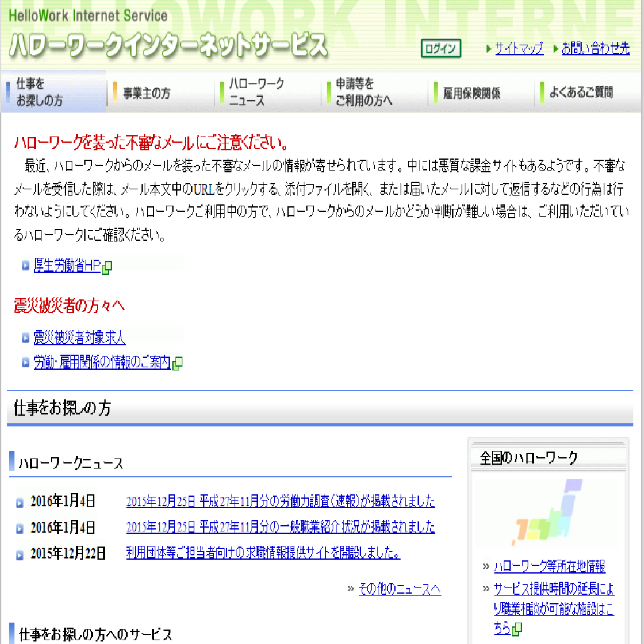Open the 震災被災者対象求人 link

(79, 338)
